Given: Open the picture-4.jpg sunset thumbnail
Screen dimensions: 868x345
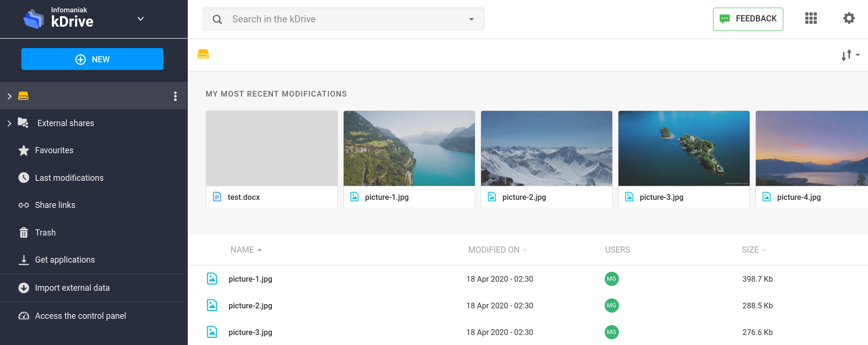Looking at the screenshot, I should pyautogui.click(x=812, y=148).
